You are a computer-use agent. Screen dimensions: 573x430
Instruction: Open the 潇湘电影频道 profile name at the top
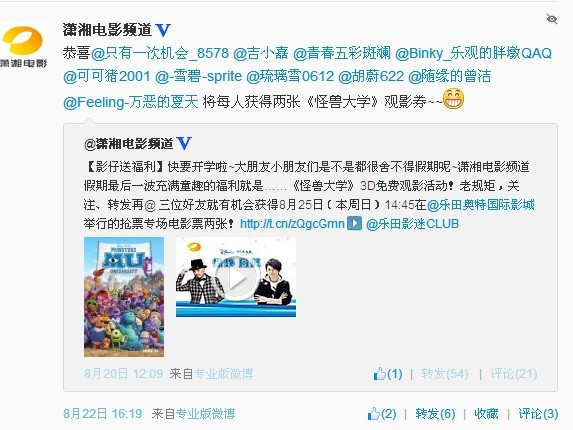[x=107, y=30]
